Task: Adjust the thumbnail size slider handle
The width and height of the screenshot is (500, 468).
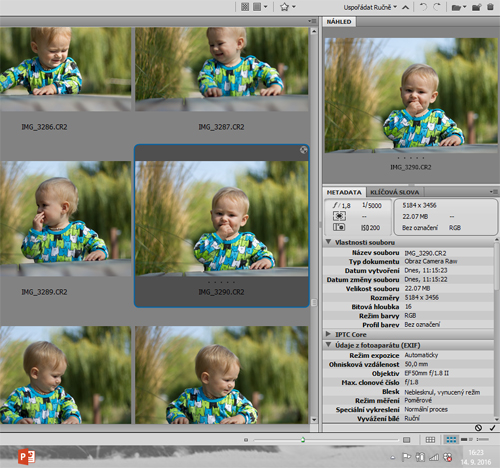Action: pos(303,440)
